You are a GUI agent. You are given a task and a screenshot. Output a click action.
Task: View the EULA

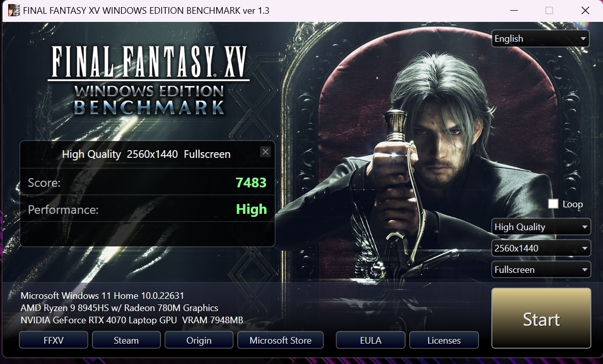click(x=371, y=341)
